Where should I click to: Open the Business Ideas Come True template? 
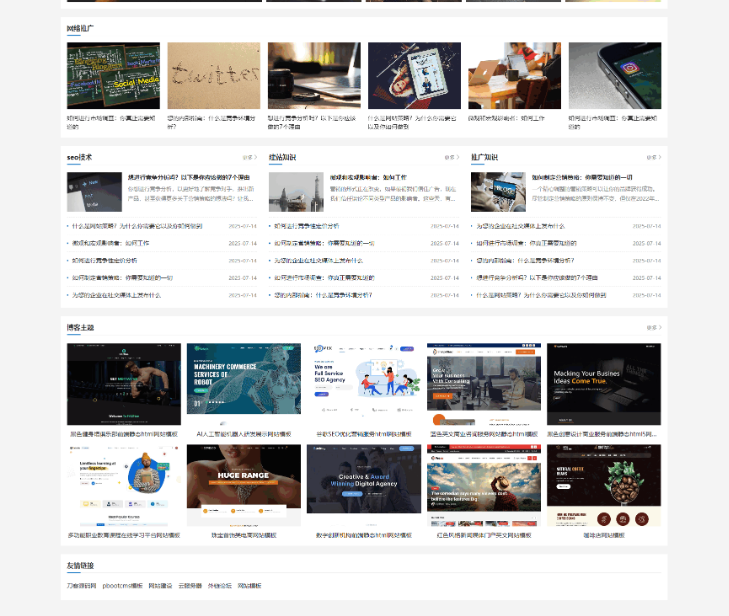pos(603,384)
